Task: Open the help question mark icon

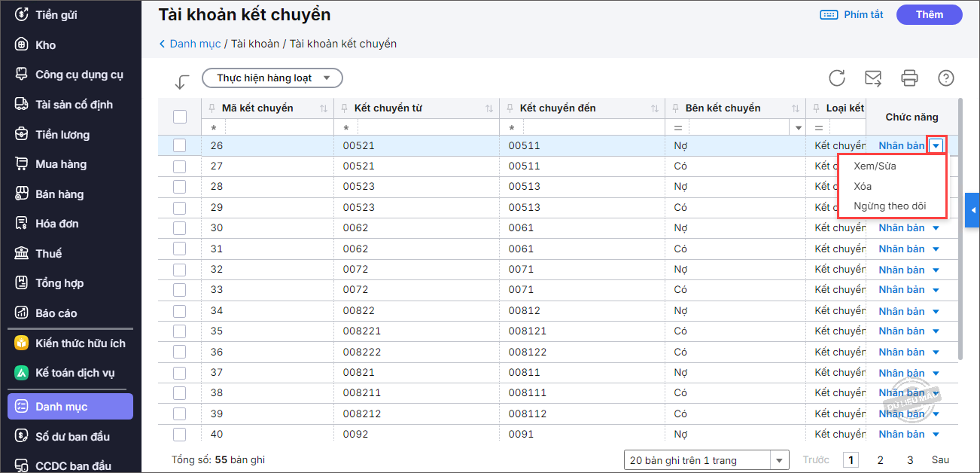Action: 946,78
